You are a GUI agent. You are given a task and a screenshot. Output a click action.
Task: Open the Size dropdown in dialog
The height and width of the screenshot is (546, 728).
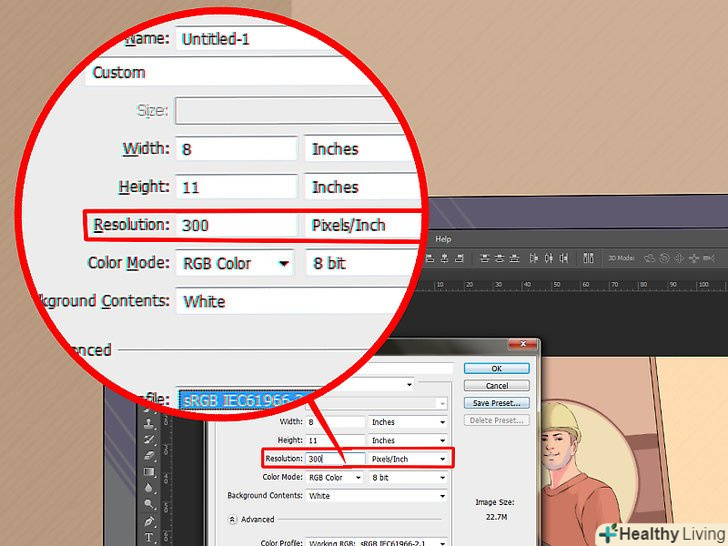coord(442,403)
